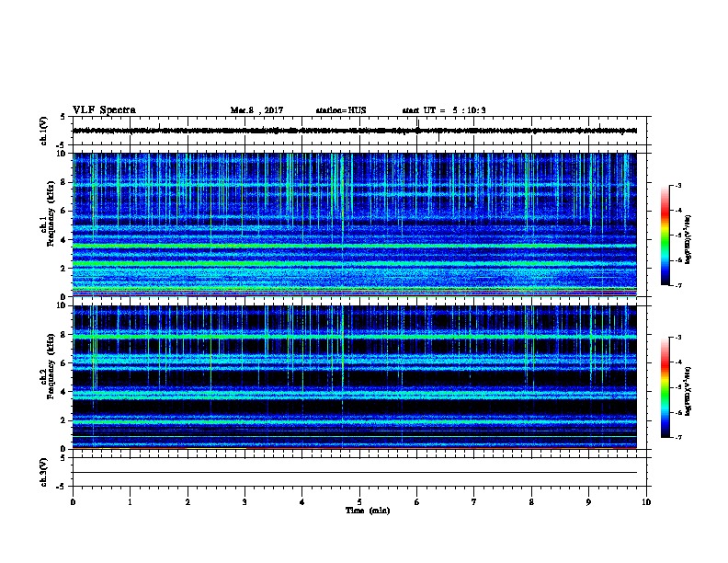
Task: Click the "start UT = 5 : 10: 3" text
Action: 444,110
